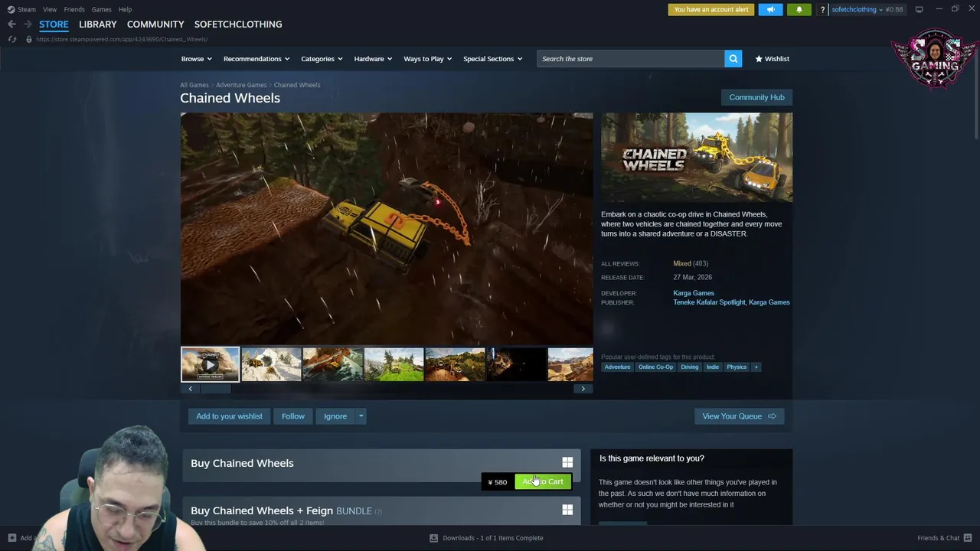Open the announcements megaphone icon
Image resolution: width=980 pixels, height=551 pixels.
coord(770,9)
